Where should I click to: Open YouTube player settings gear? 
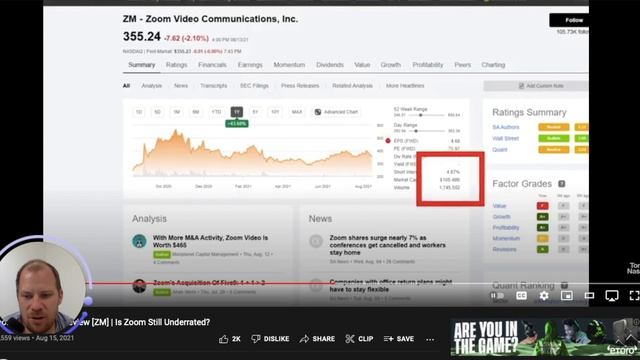click(x=544, y=296)
